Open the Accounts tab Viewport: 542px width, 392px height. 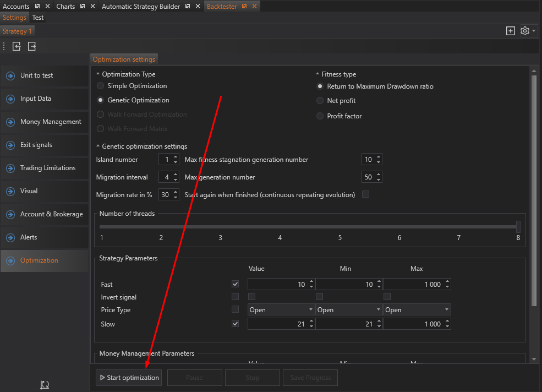click(16, 7)
